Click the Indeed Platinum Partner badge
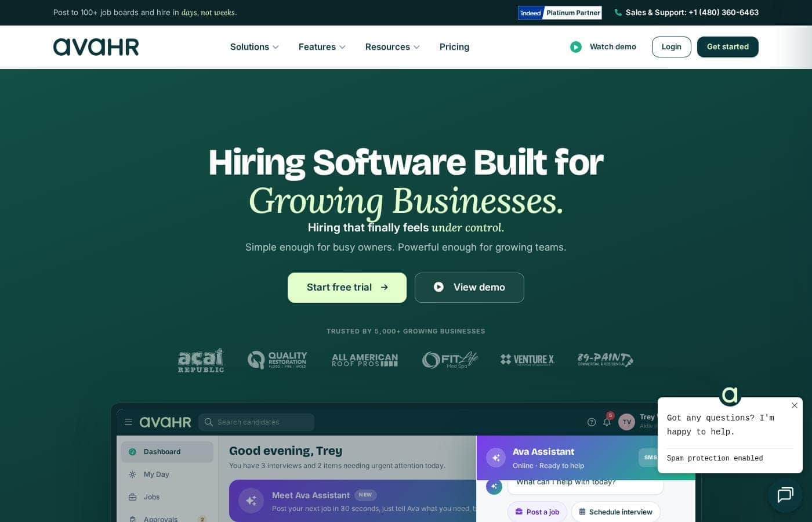Screen dimensions: 812x522 tap(560, 13)
